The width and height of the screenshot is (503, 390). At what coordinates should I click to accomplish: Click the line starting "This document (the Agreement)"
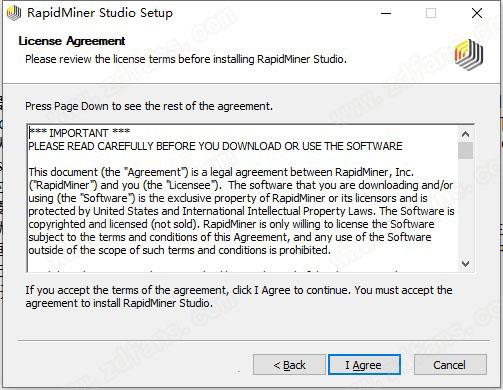coord(221,172)
